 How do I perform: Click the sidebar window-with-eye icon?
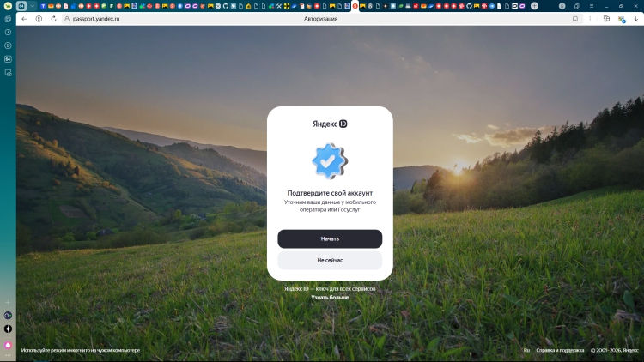point(8,73)
